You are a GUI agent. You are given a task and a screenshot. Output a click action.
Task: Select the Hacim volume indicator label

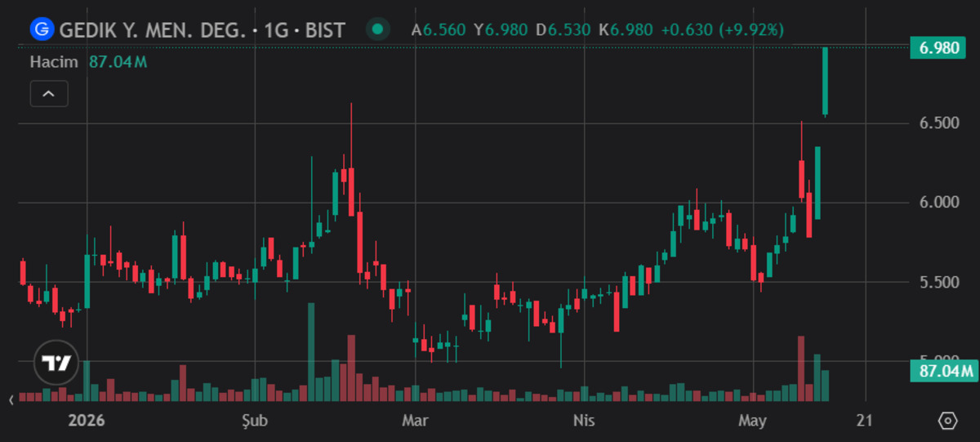pos(54,61)
